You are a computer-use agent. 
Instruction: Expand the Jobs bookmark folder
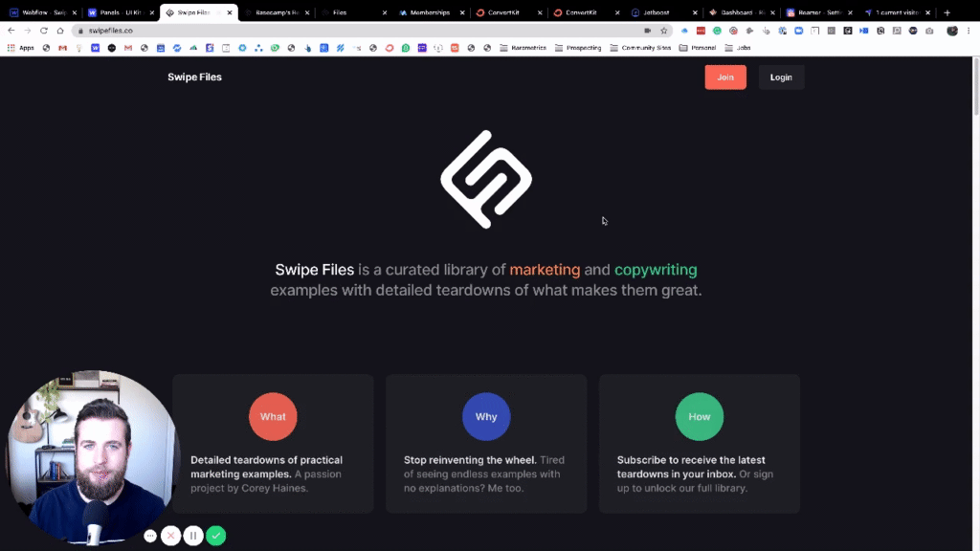pyautogui.click(x=738, y=48)
